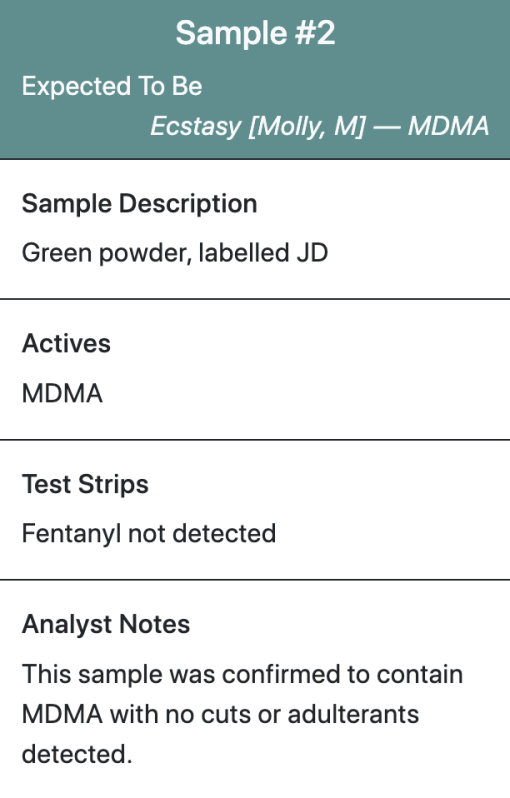Click the Test Strips heading
The image size is (510, 798).
tap(85, 484)
